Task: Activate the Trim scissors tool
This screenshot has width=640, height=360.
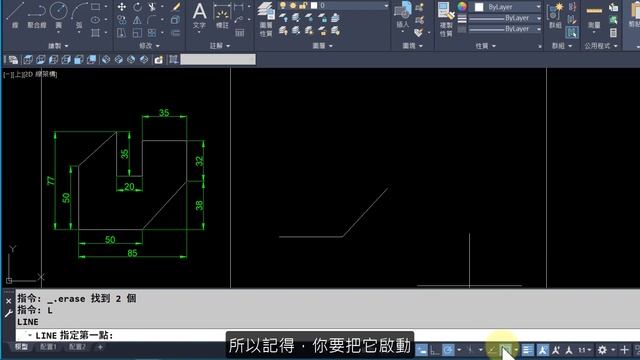Action: (x=152, y=7)
